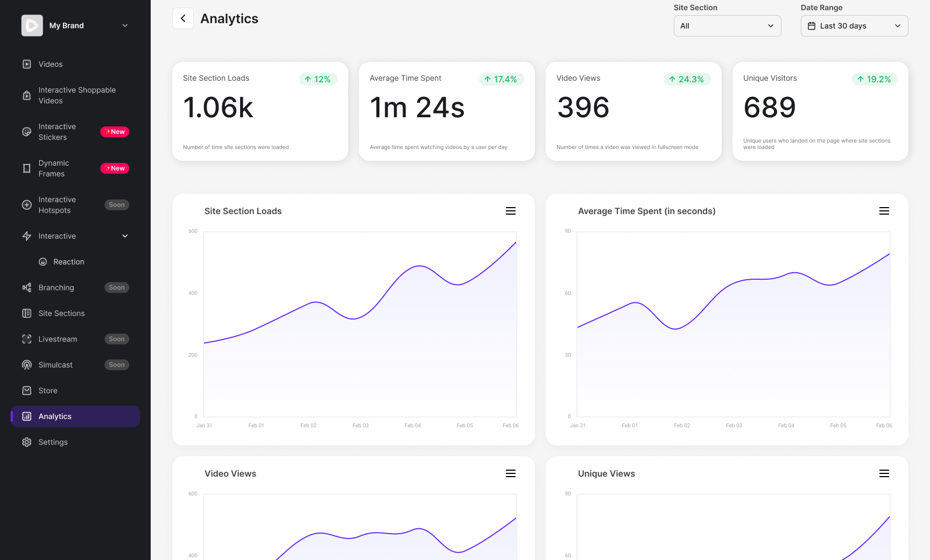The height and width of the screenshot is (560, 930).
Task: Click the Average Time Spent (in seconds) title
Action: (647, 211)
